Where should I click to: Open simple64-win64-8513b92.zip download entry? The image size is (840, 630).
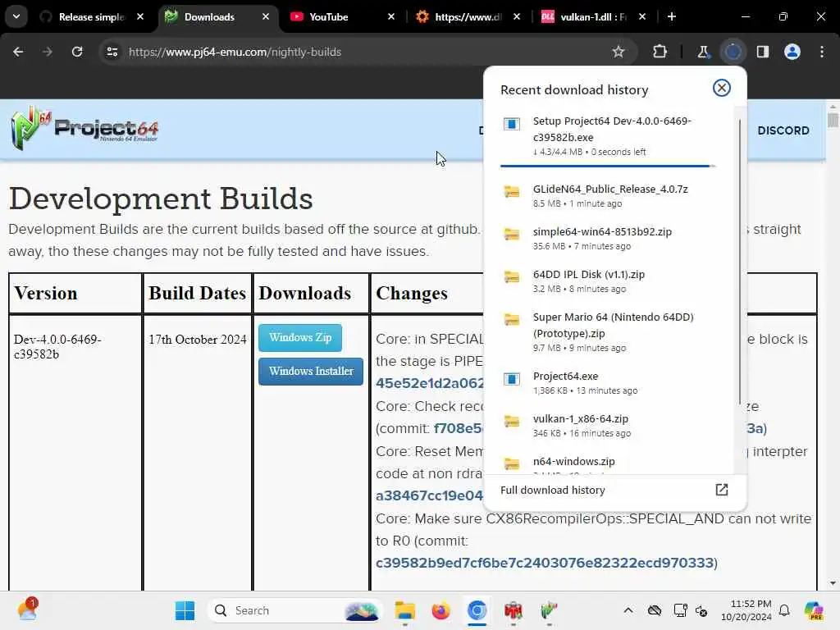(x=609, y=239)
